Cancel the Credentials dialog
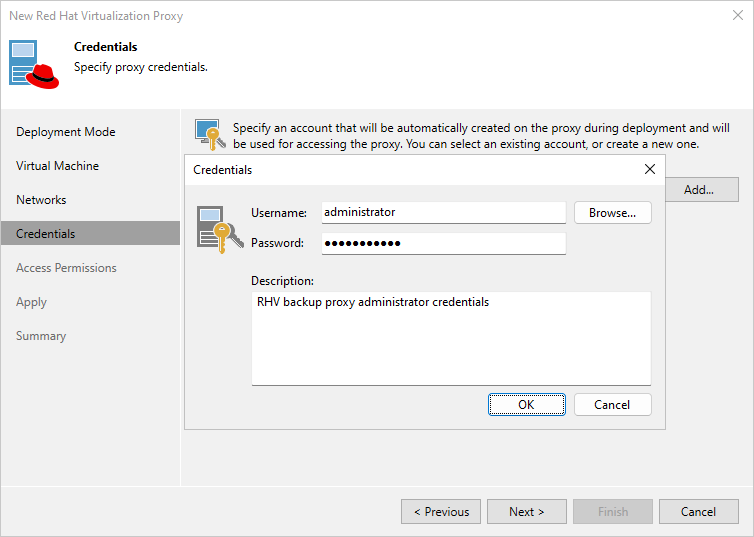This screenshot has width=754, height=537. tap(612, 405)
